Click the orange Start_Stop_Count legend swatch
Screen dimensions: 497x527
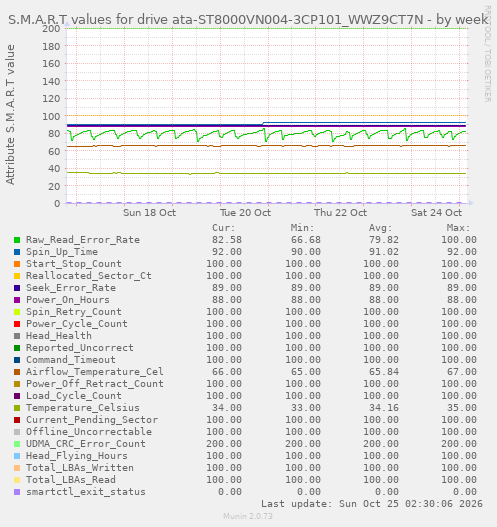coord(17,264)
